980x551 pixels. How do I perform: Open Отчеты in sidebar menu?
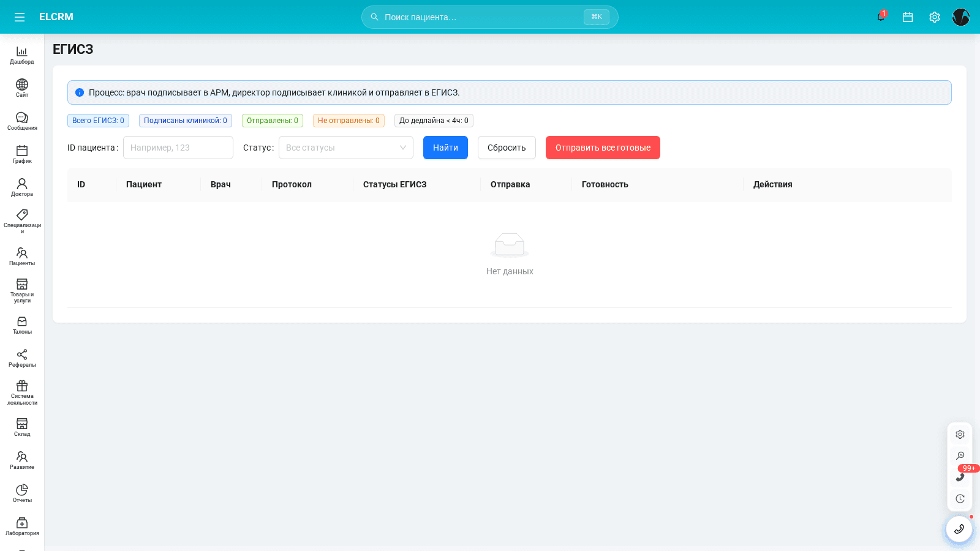click(22, 493)
